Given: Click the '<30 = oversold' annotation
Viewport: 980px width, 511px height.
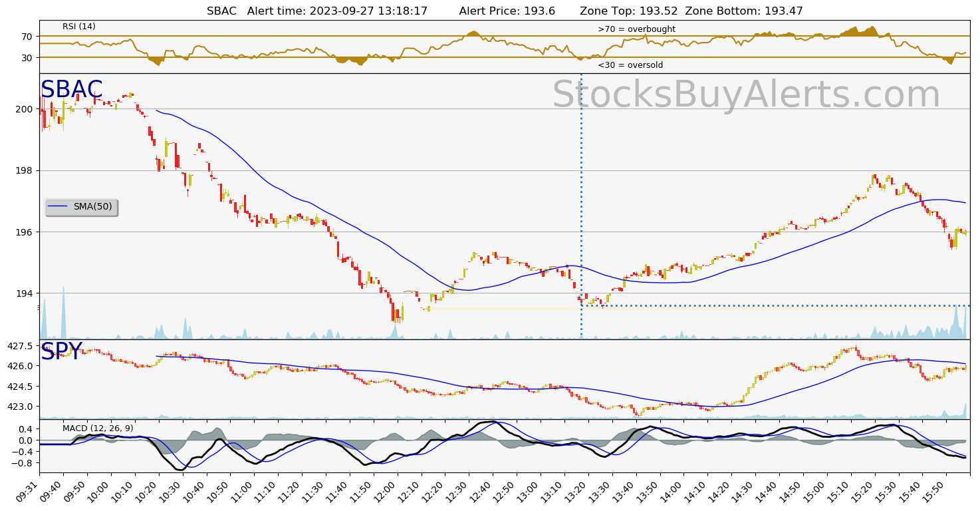Looking at the screenshot, I should [x=630, y=65].
